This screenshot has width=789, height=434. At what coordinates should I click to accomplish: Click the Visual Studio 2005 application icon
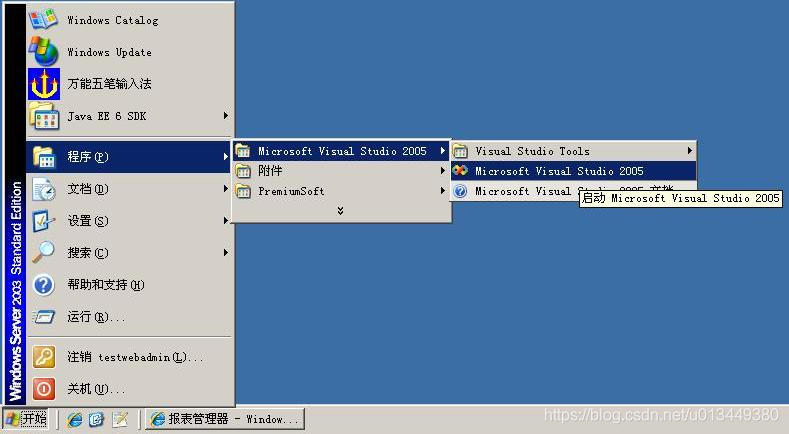click(460, 171)
